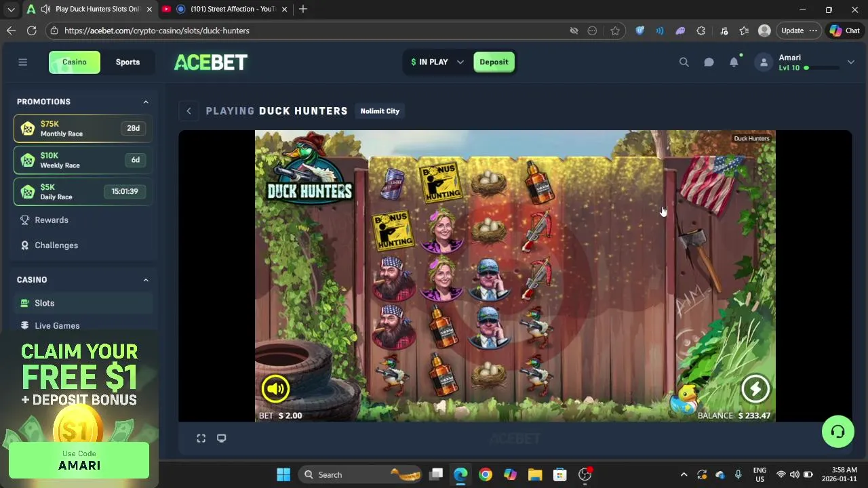Open the Windows Start menu
The image size is (868, 488).
(x=283, y=475)
